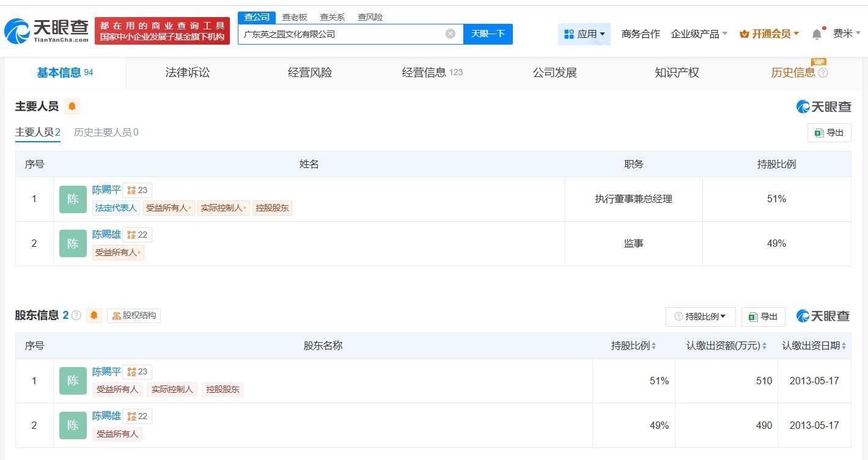Click 陈赐平 avatar in 股东信息 table
The width and height of the screenshot is (868, 460).
point(73,381)
